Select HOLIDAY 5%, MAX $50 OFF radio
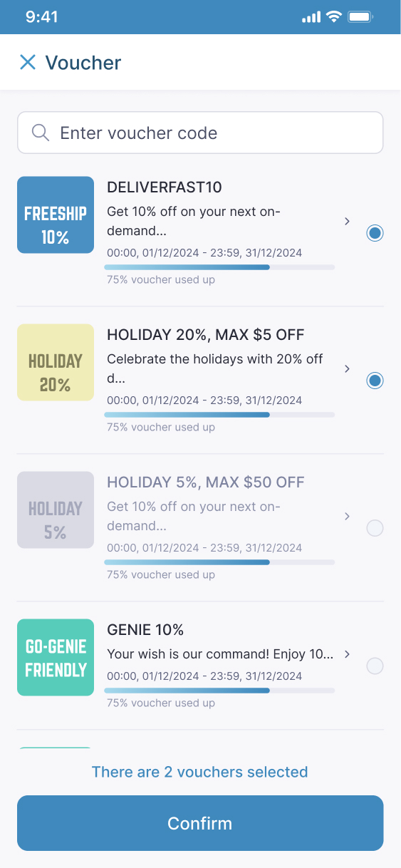401x868 pixels. 375,528
